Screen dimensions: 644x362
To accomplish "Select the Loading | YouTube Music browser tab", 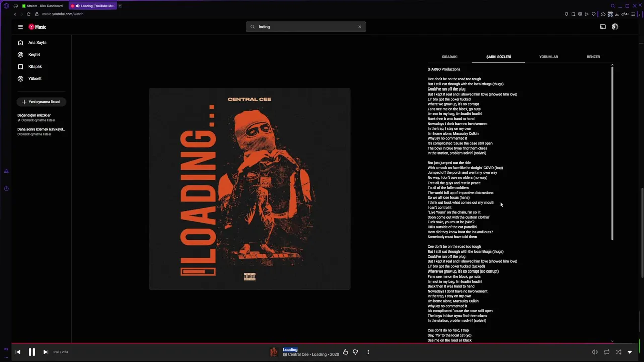I will [93, 6].
